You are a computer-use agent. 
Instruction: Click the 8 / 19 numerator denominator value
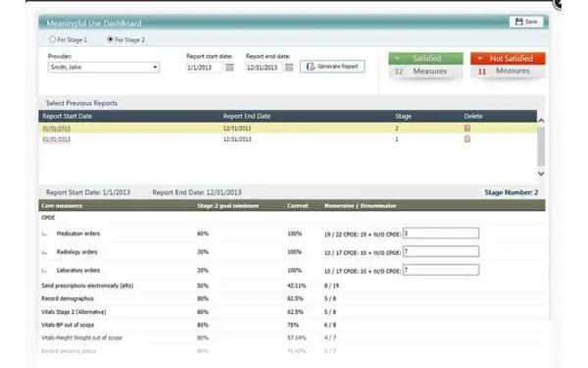(x=331, y=286)
